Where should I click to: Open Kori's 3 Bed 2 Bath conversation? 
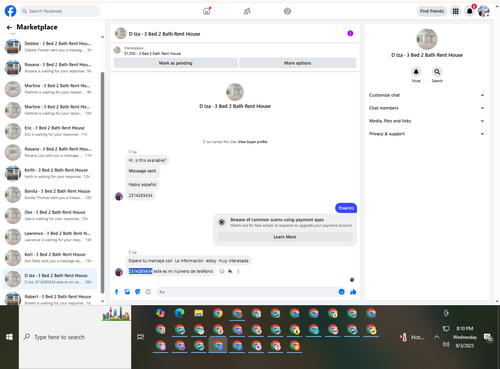pyautogui.click(x=49, y=257)
